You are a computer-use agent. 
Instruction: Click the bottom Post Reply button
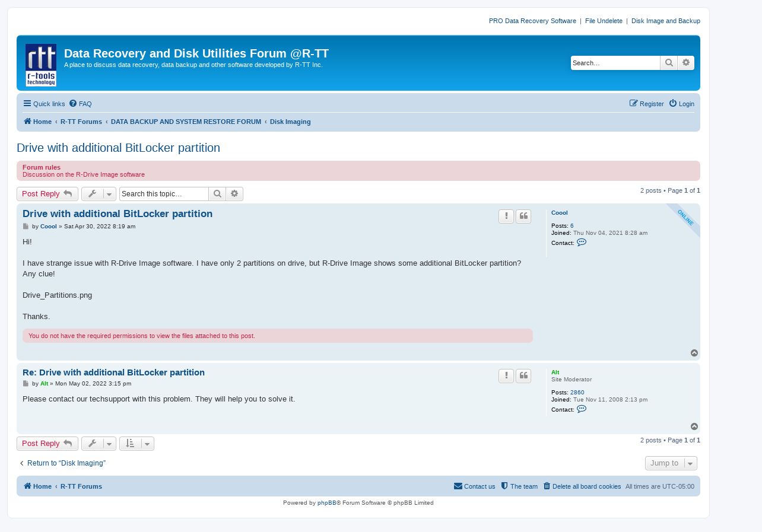point(47,444)
